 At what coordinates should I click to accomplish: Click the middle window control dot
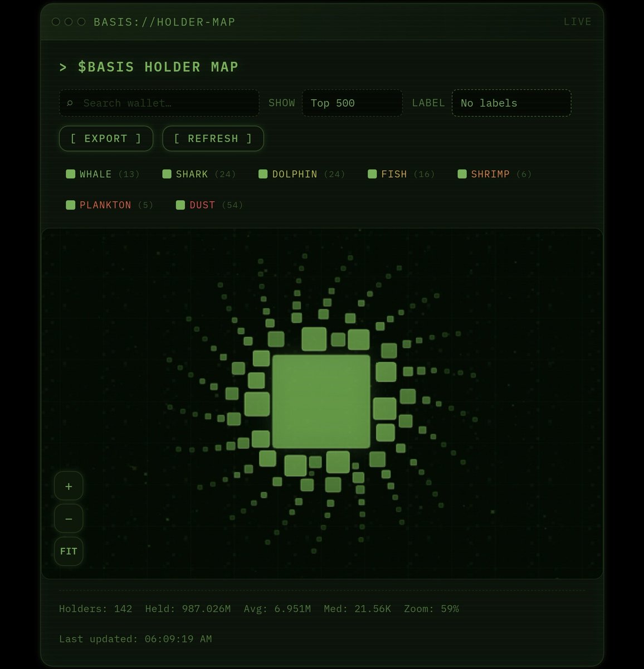pos(69,22)
